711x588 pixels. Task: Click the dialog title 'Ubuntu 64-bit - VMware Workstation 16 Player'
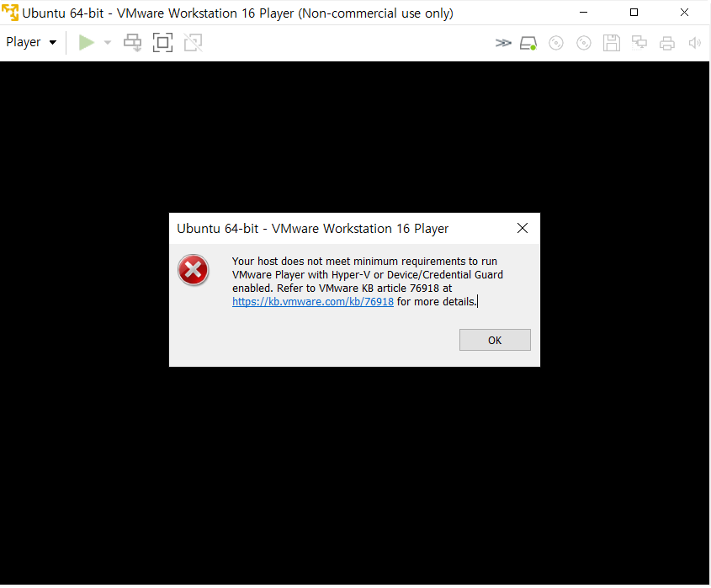pyautogui.click(x=312, y=229)
